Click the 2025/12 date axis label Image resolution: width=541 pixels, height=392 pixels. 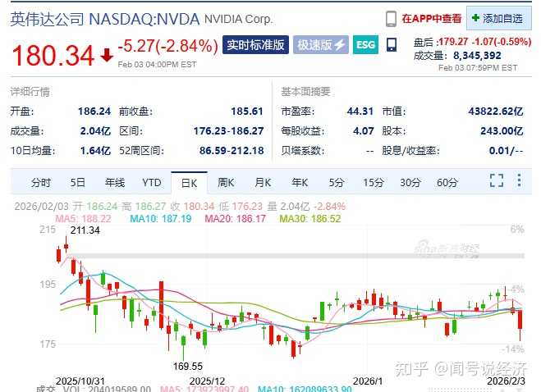[x=207, y=381]
